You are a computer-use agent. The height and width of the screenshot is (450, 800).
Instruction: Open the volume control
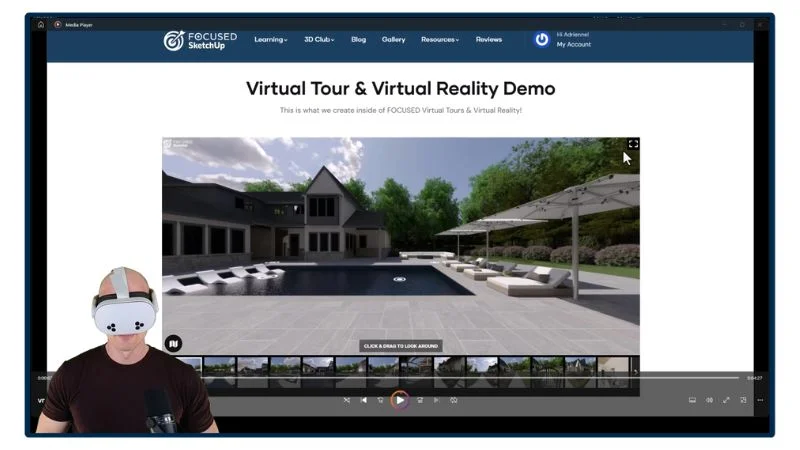[709, 401]
